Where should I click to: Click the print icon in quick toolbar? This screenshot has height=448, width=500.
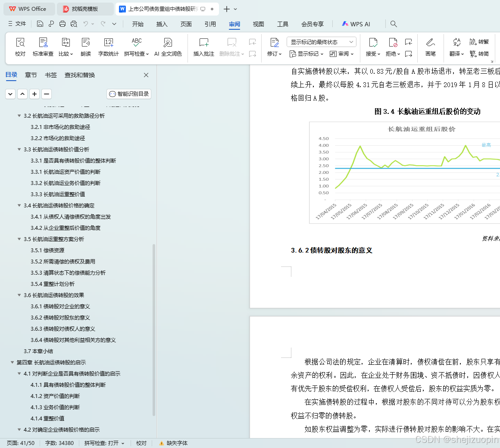(62, 24)
